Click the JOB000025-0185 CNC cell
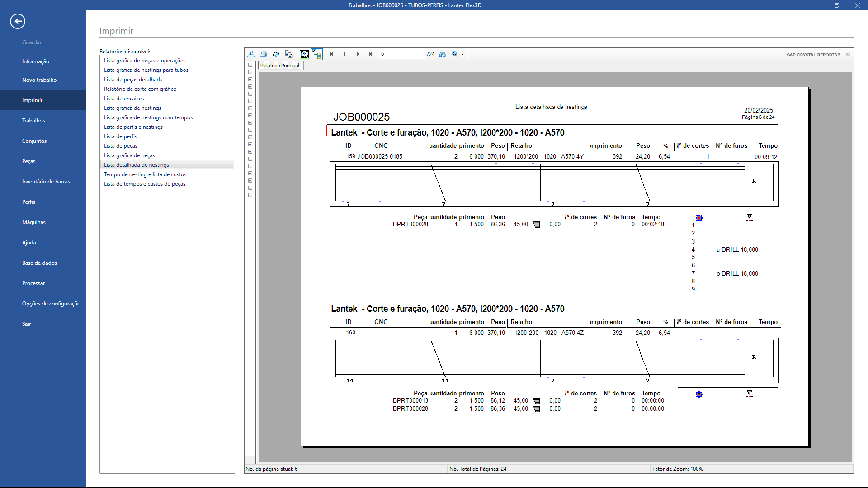This screenshot has height=488, width=868. tap(380, 157)
